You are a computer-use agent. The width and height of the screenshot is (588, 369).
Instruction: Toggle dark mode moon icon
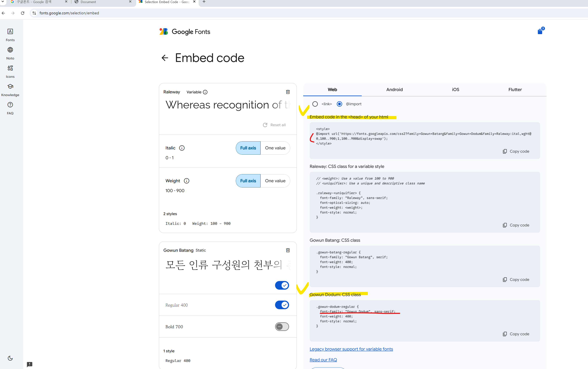pos(10,358)
